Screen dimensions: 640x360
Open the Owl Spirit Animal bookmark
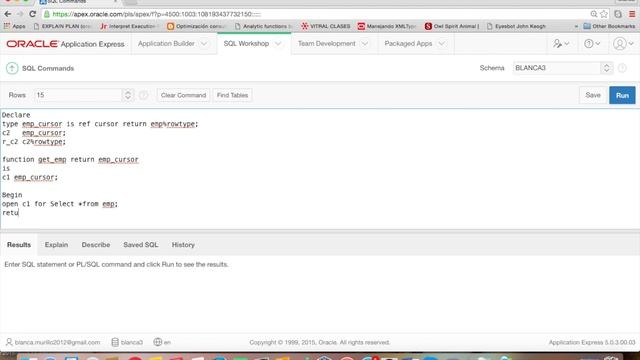pyautogui.click(x=452, y=26)
